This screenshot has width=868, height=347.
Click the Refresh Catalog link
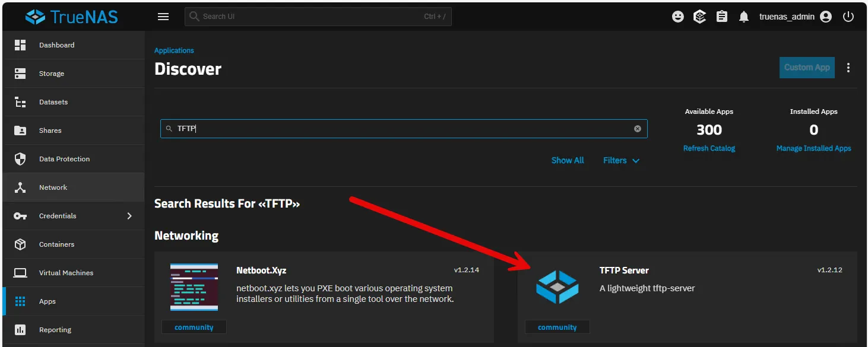point(709,148)
